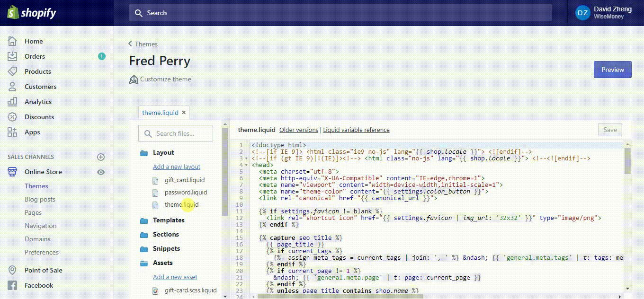Image resolution: width=644 pixels, height=299 pixels.
Task: Click Add a new layout link
Action: pos(177,167)
